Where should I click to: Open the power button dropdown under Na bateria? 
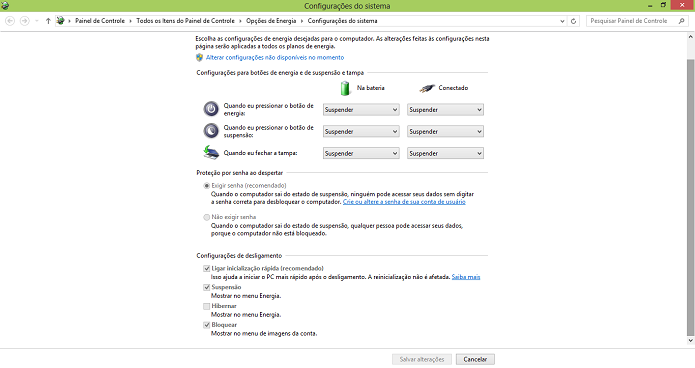tap(361, 110)
